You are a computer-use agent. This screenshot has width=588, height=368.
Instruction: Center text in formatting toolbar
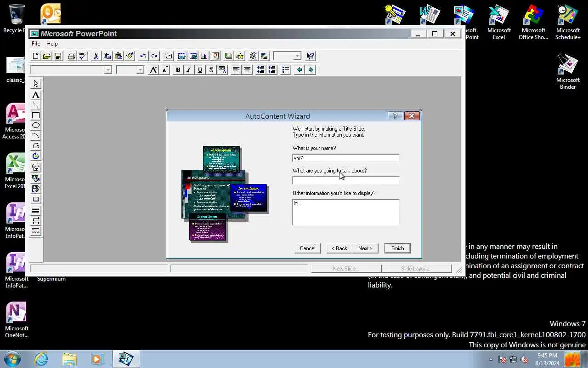click(x=247, y=70)
